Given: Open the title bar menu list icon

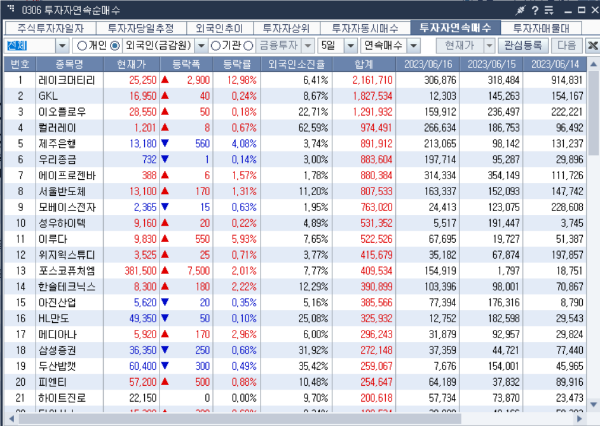Looking at the screenshot, I should coord(549,10).
